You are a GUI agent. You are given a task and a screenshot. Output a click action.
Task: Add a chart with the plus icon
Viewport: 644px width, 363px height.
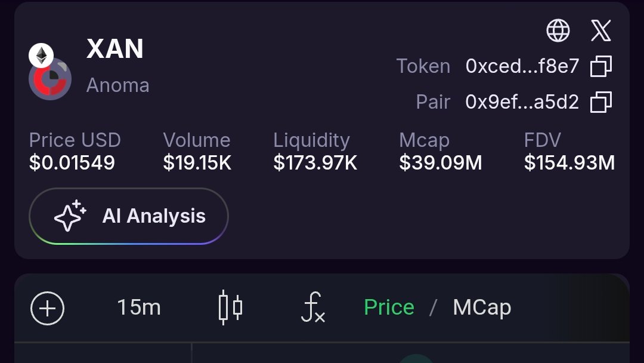[x=48, y=308]
